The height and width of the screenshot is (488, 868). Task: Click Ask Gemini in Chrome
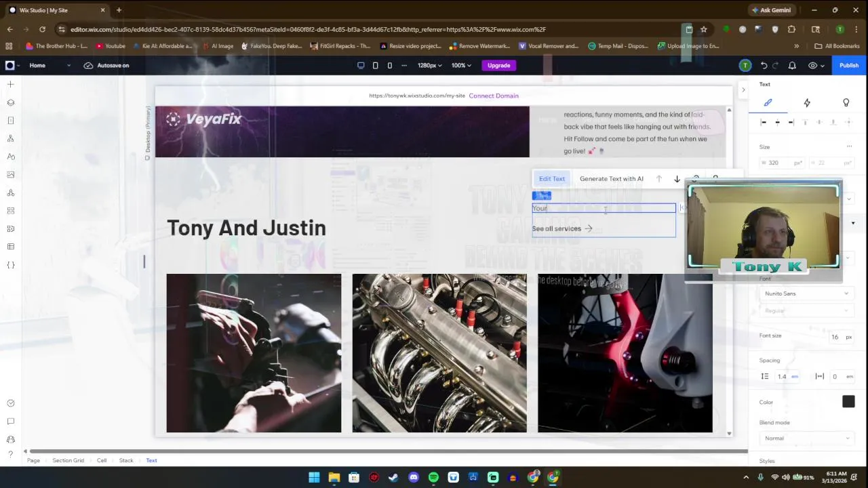[770, 10]
